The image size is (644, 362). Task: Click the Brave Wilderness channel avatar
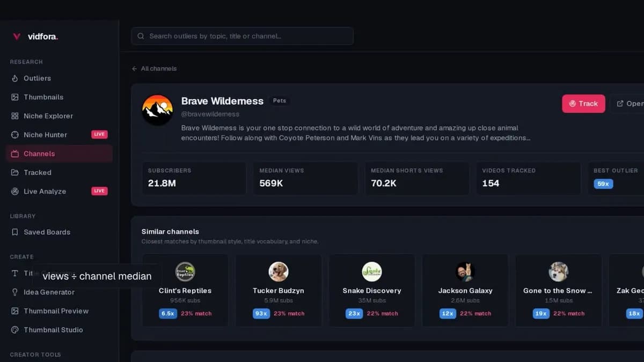tap(157, 110)
